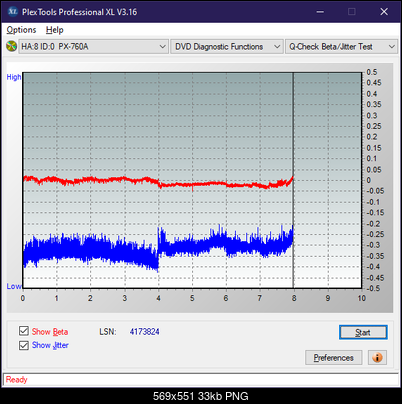This screenshot has width=402, height=404.
Task: Click the disc drive icon beside drive selector
Action: point(11,46)
